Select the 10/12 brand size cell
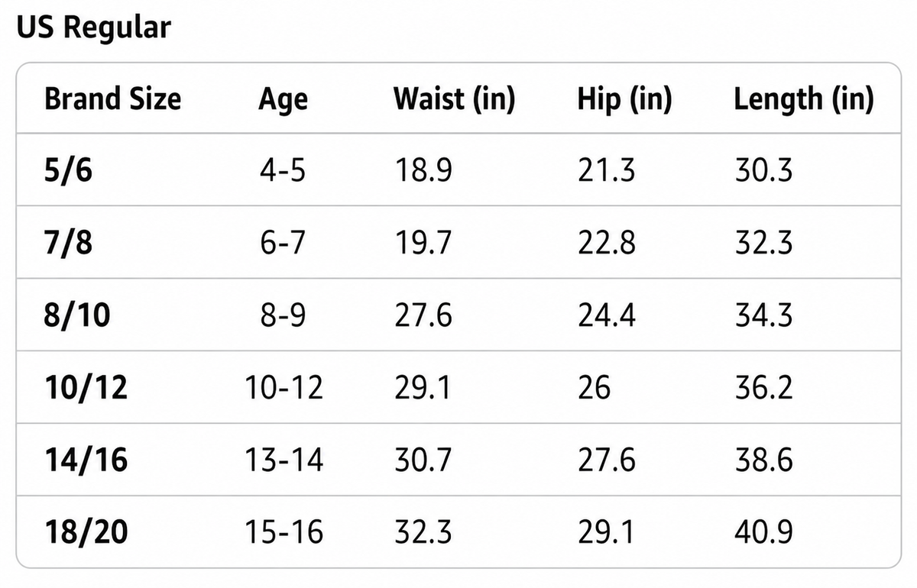 pos(86,388)
